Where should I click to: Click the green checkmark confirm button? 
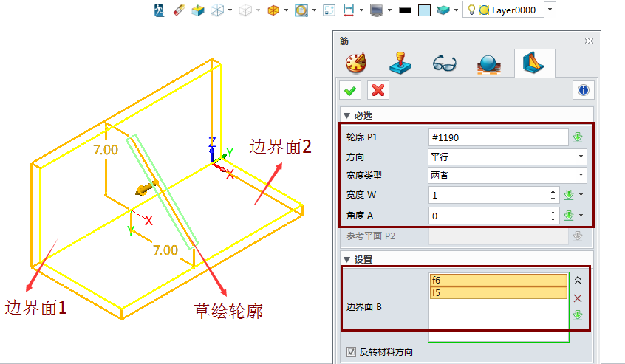(350, 90)
